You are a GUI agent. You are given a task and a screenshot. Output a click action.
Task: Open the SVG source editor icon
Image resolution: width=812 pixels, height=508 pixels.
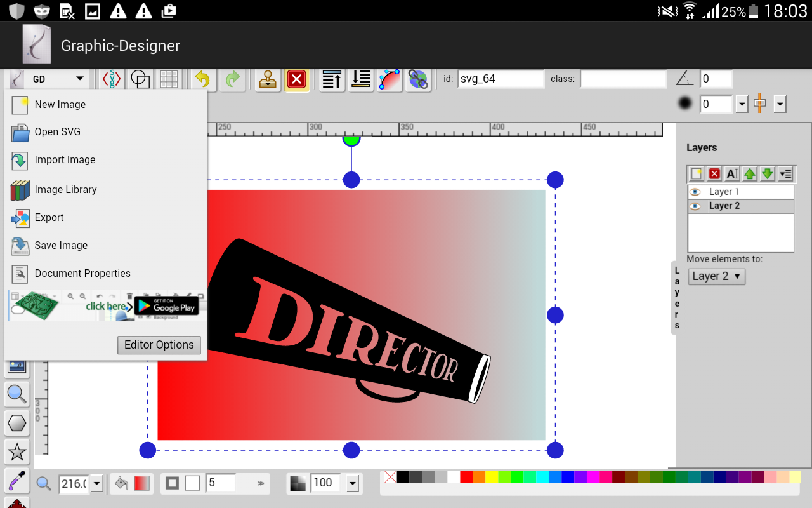point(112,79)
